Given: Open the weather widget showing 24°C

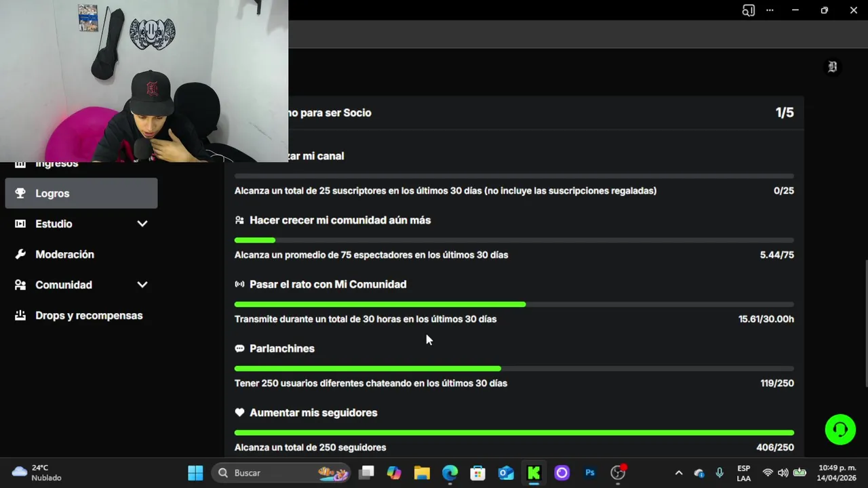Looking at the screenshot, I should (x=37, y=473).
